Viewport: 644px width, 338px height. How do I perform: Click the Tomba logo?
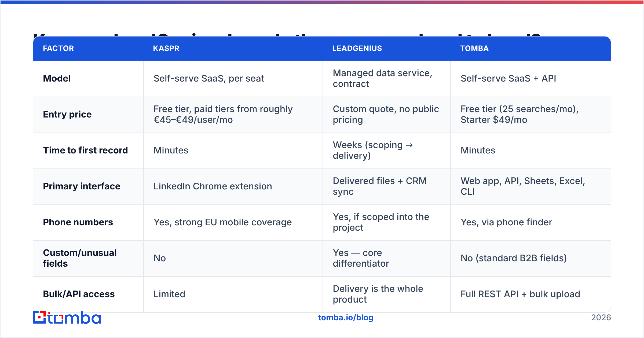(x=67, y=317)
